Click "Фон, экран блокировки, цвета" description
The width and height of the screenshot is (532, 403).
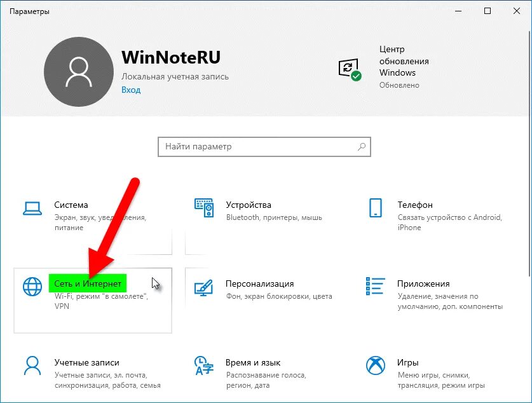coord(279,296)
